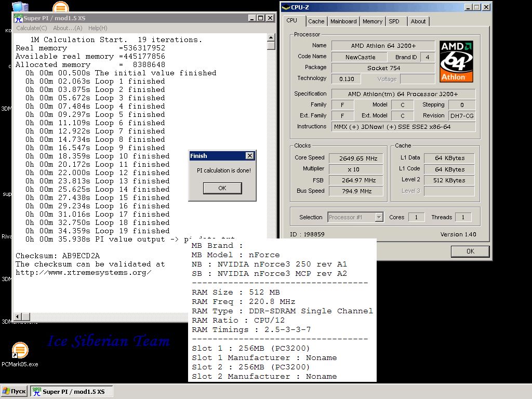
Task: Open the Calculate(C) menu in Super PI
Action: click(x=32, y=28)
